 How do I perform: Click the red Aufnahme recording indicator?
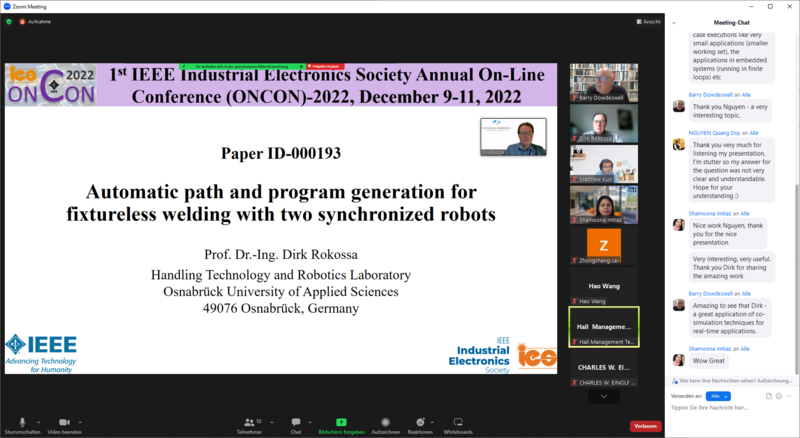pyautogui.click(x=35, y=21)
